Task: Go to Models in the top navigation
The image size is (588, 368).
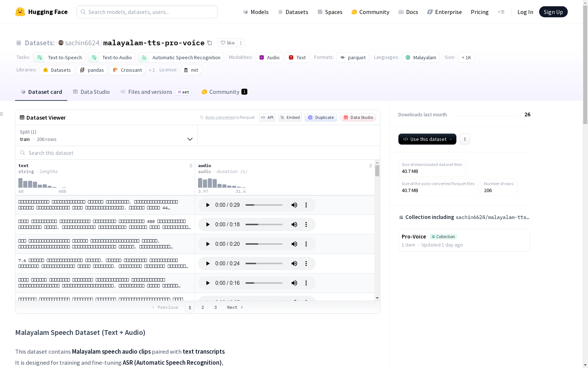Action: tap(256, 12)
